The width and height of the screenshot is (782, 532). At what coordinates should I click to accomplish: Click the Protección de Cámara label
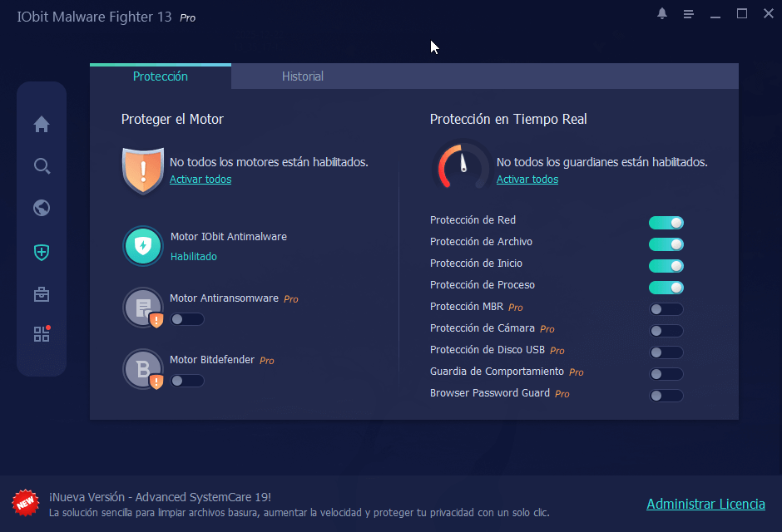coord(483,328)
